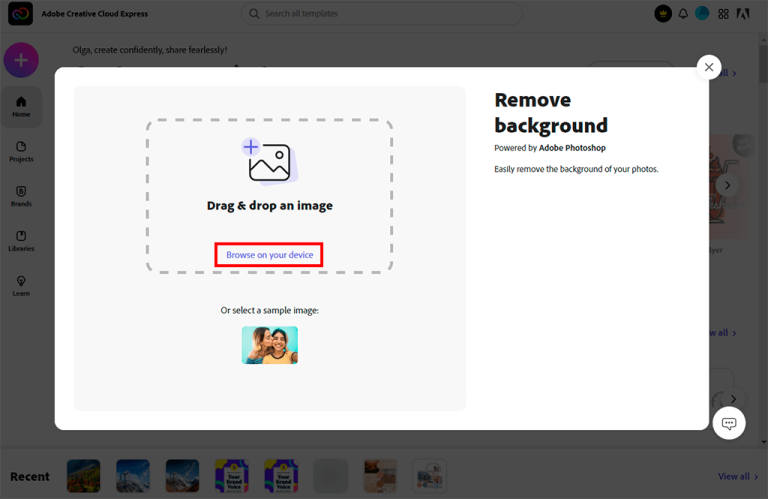Screen dimensions: 768x499
Task: Open the user profile avatar
Action: (702, 13)
